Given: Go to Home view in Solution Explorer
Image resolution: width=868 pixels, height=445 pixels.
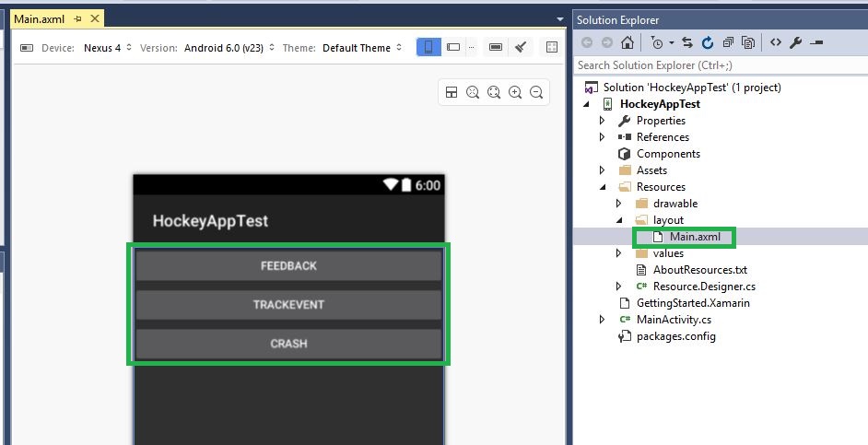Looking at the screenshot, I should coord(628,42).
